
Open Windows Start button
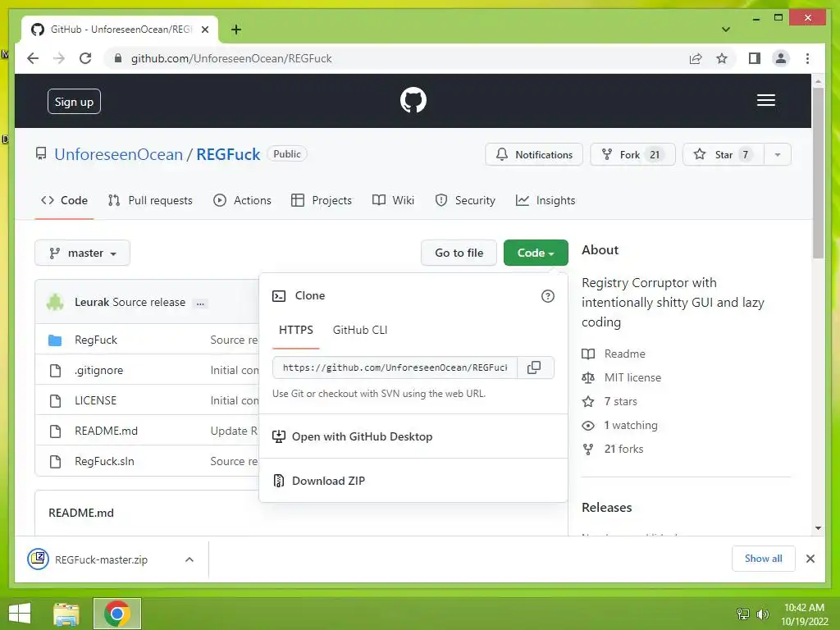coord(20,613)
